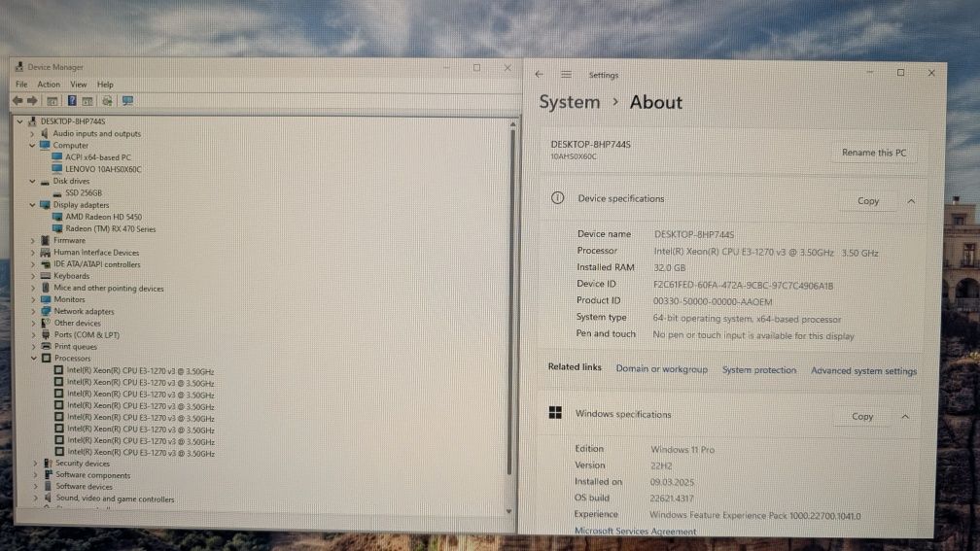Screen dimensions: 980x551
Task: Open the Help menu
Action: point(105,85)
